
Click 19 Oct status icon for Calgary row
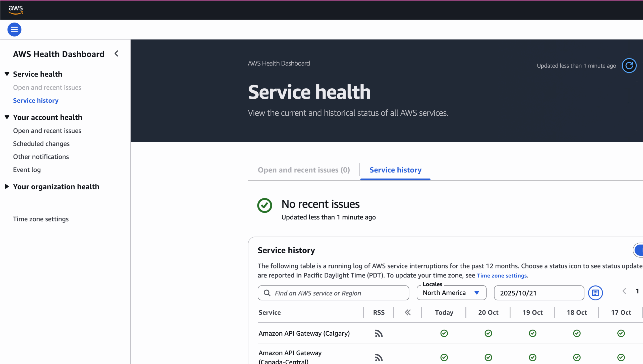[532, 333]
